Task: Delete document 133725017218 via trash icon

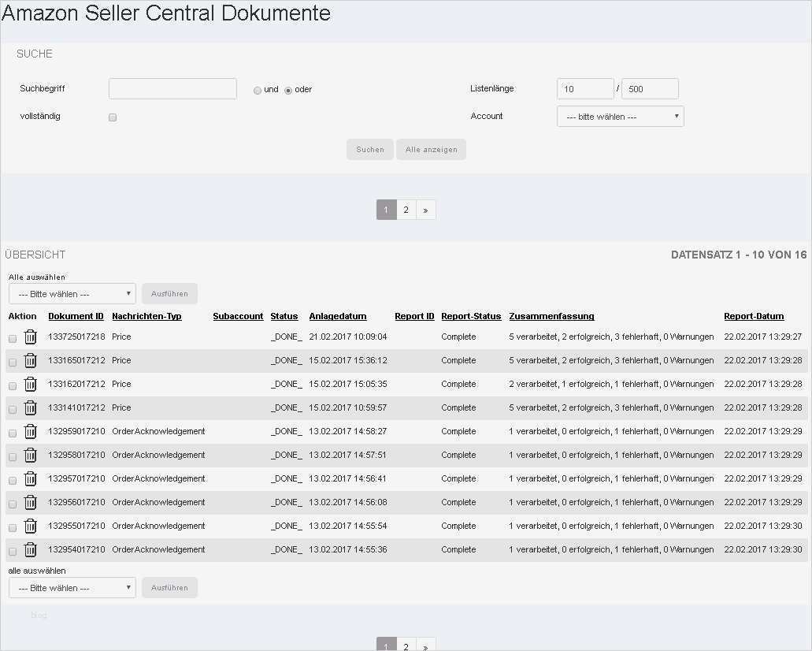Action: [31, 337]
